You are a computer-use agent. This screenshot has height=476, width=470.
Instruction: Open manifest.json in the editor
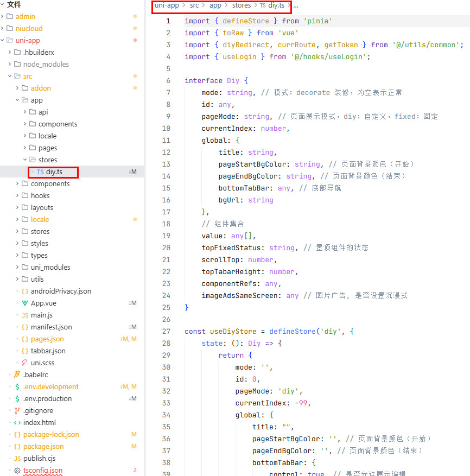pos(51,327)
